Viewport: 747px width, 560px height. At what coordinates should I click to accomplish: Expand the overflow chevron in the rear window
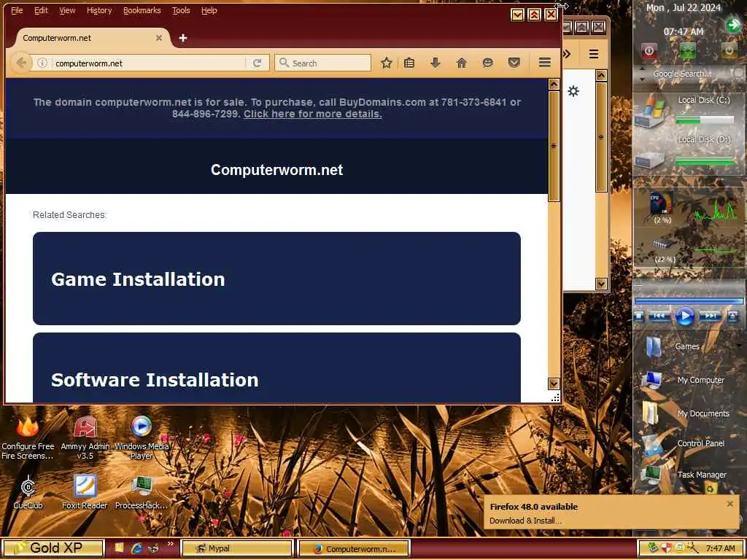(566, 54)
